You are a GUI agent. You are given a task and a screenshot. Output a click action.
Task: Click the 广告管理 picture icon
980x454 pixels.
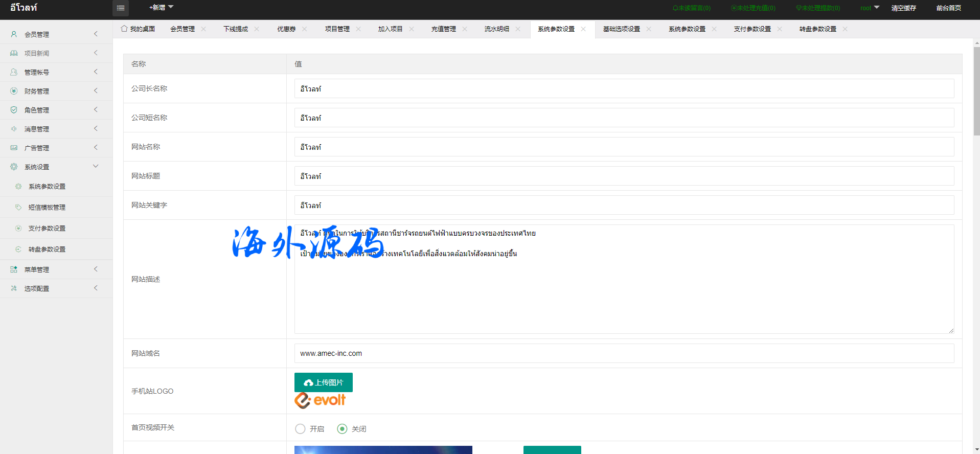tap(14, 148)
